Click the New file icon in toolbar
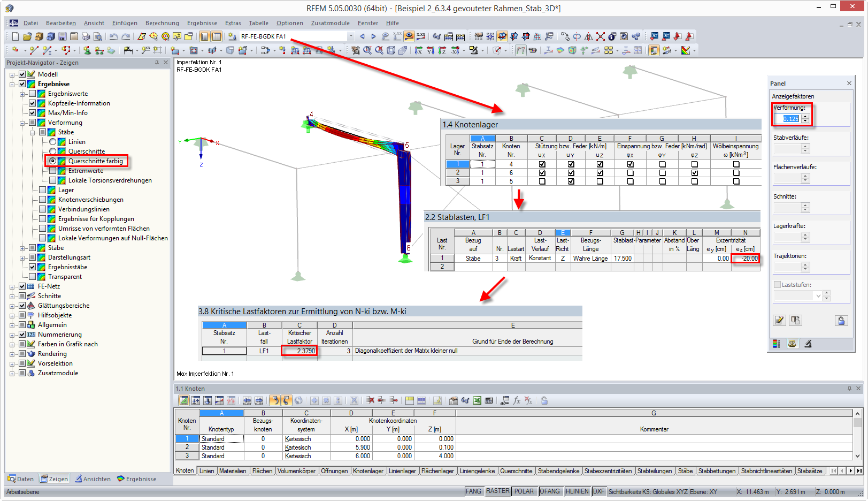Viewport: 868px width, 501px height. point(16,36)
